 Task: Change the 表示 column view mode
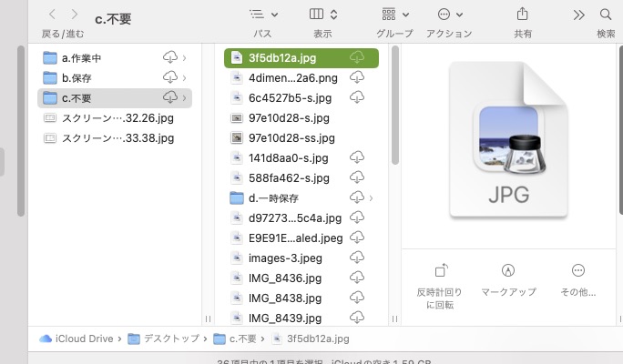[323, 15]
